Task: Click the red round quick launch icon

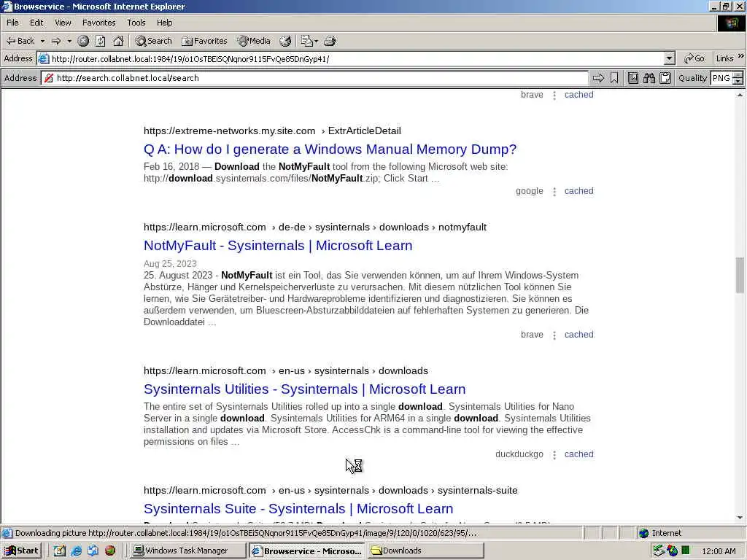Action: tap(110, 551)
